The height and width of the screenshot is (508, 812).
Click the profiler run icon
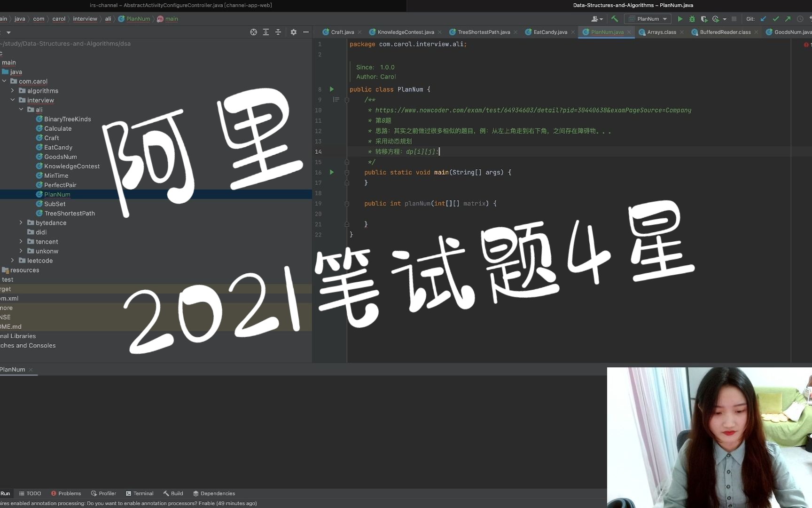pos(715,19)
